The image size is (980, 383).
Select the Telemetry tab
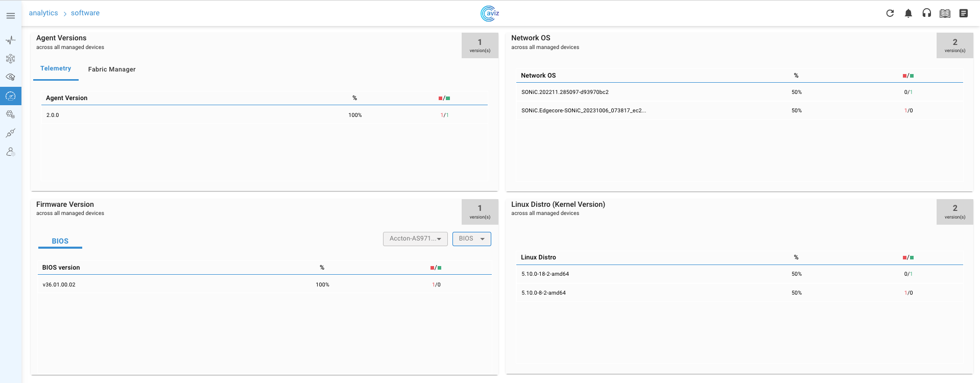pyautogui.click(x=56, y=68)
